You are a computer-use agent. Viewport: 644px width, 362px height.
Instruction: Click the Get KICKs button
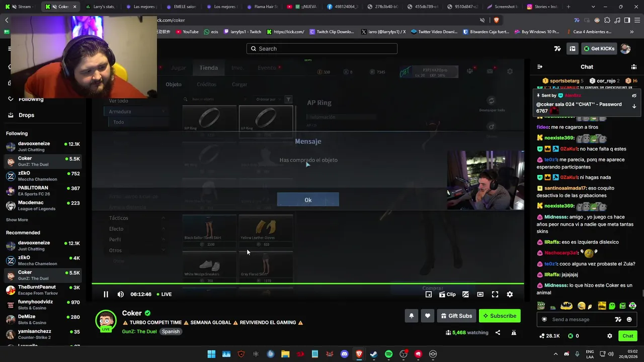(599, 49)
